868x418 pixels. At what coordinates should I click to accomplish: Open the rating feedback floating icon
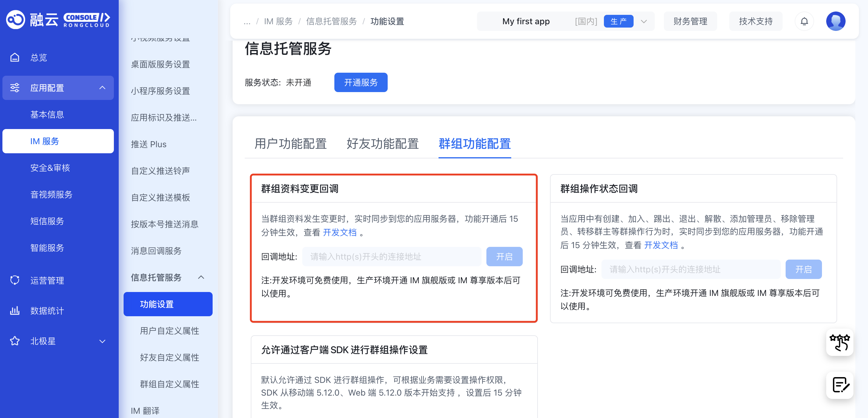[x=839, y=342]
